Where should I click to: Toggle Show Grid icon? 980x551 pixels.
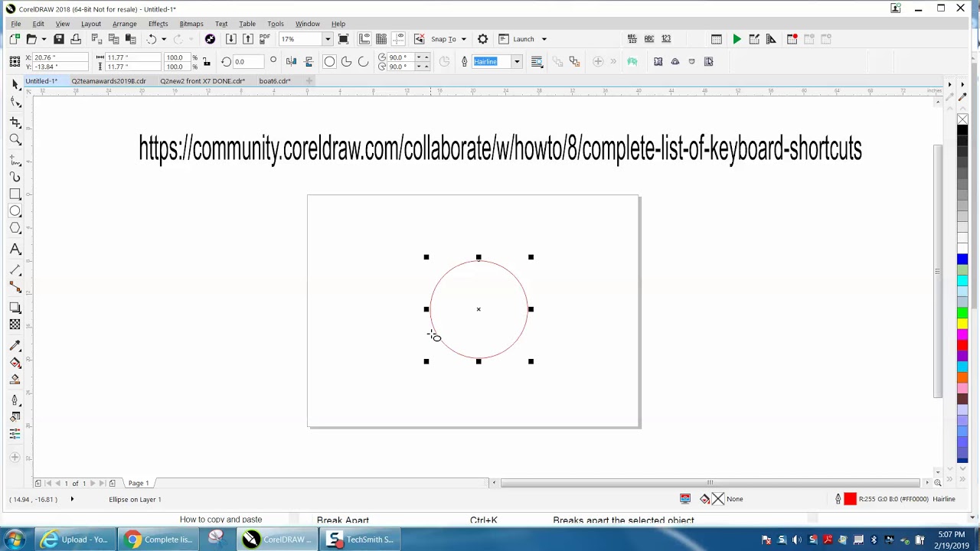[x=381, y=39]
